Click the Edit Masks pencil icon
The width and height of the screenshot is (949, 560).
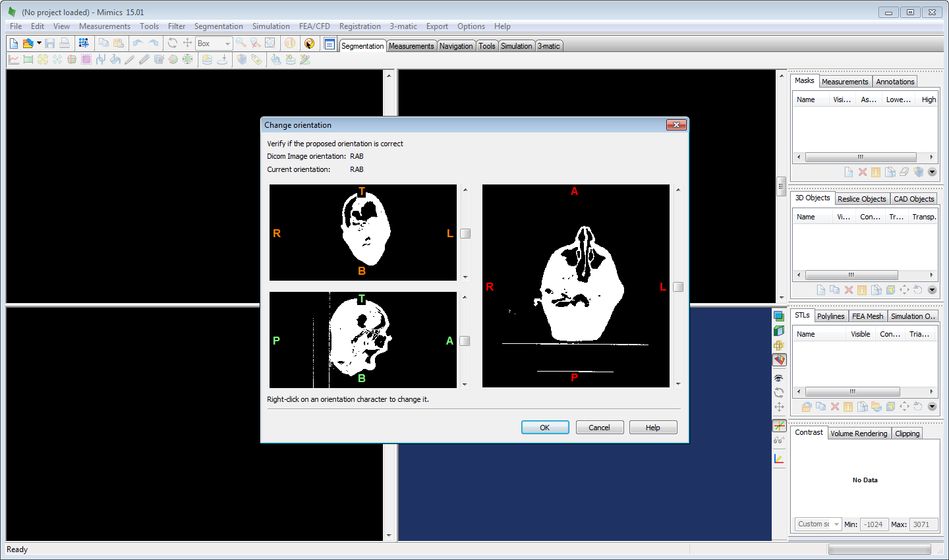(x=130, y=59)
